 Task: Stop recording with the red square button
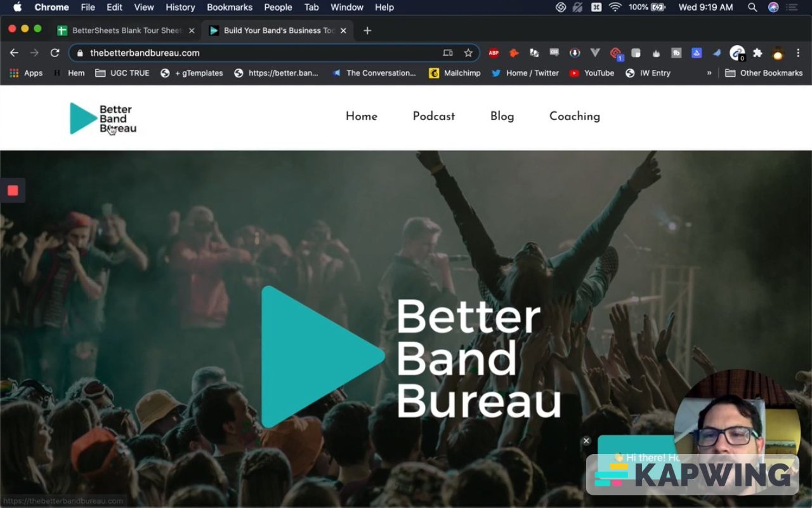point(13,190)
